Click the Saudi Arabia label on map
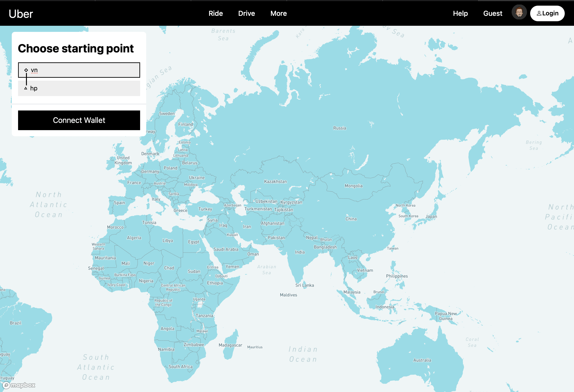Viewport: 574px width, 392px height. [226, 249]
